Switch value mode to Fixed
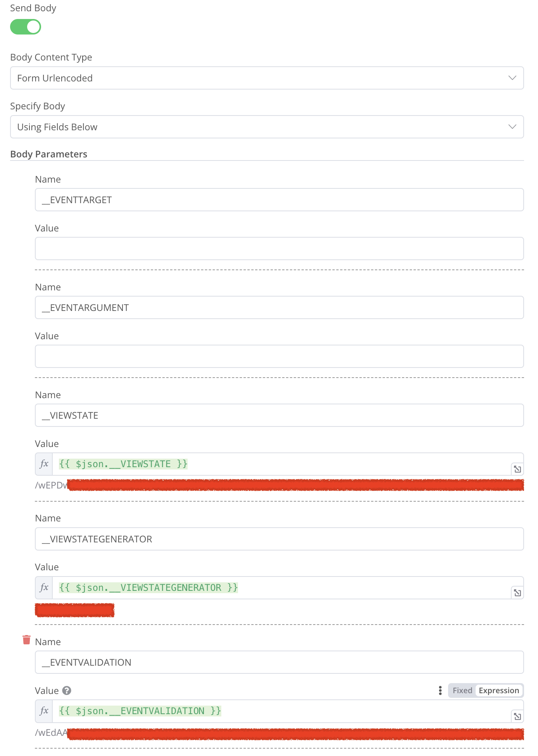 pyautogui.click(x=462, y=690)
